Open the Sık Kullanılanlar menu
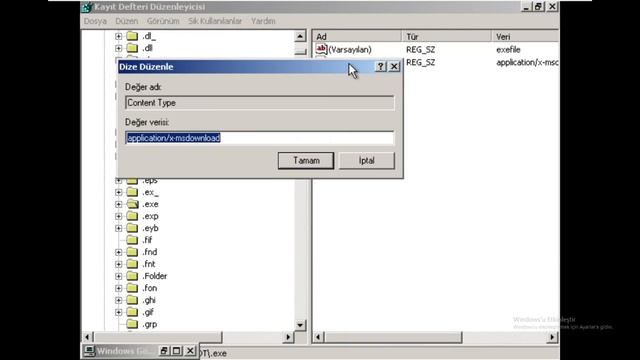 215,21
